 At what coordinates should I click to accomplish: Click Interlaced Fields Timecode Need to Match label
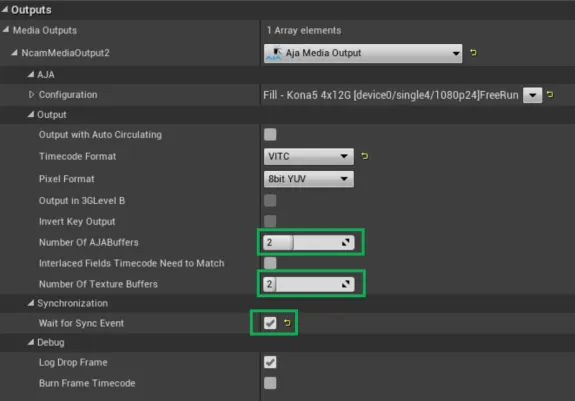[x=131, y=264]
